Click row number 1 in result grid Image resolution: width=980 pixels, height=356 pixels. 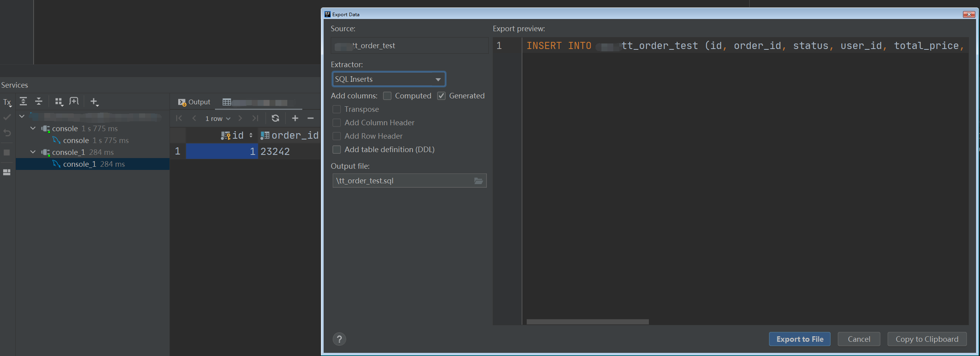178,151
